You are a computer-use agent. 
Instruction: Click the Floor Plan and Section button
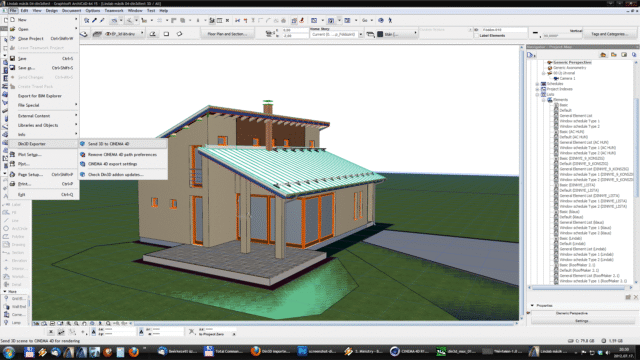(x=227, y=34)
